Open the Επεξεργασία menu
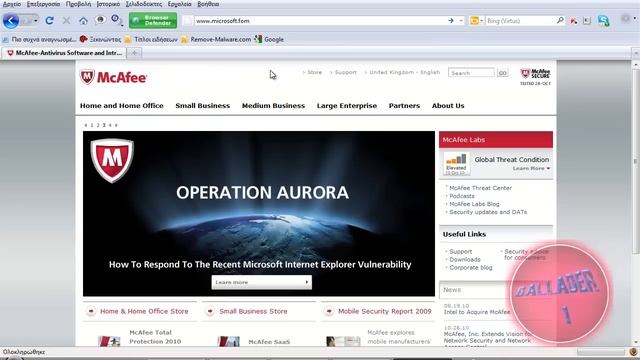The width and height of the screenshot is (640, 360). point(43,4)
